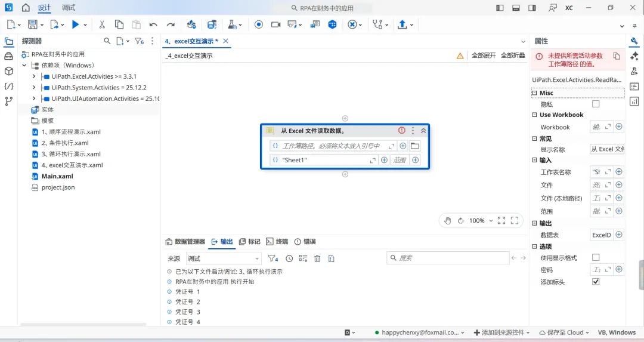Switch to the 调试 tab
This screenshot has height=342, width=644.
(x=69, y=8)
